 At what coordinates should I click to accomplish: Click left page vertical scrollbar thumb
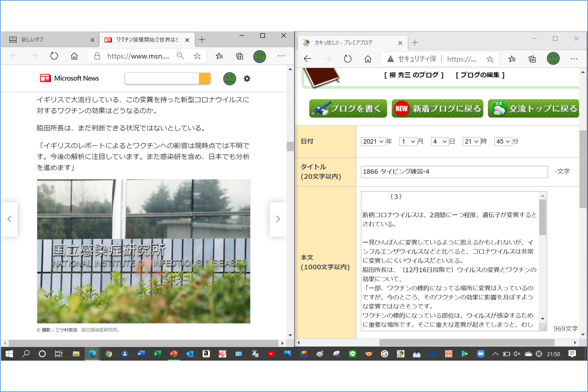290,146
